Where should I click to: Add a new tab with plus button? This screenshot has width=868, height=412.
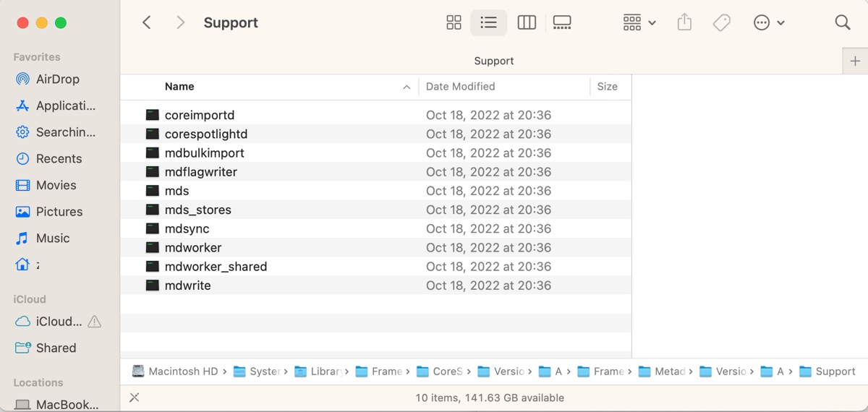click(x=855, y=61)
